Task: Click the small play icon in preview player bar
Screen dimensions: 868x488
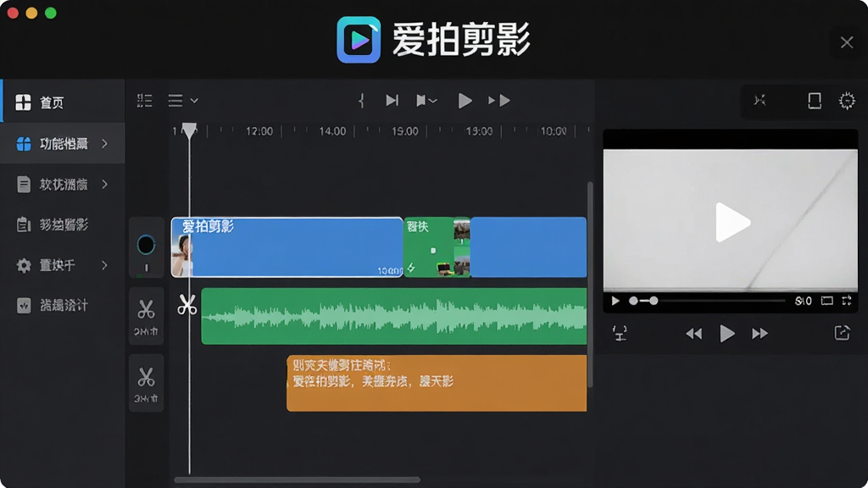Action: (615, 301)
